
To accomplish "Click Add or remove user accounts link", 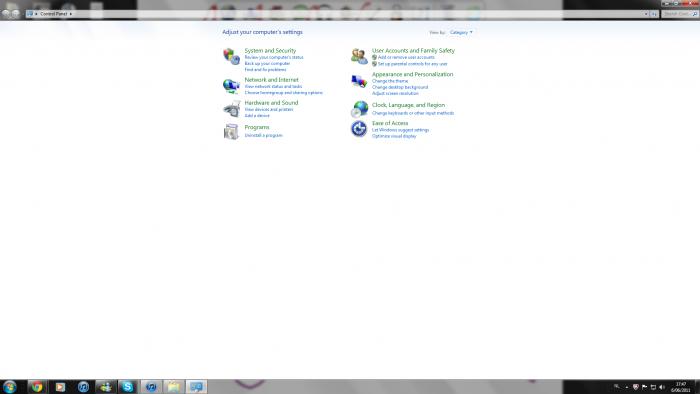I will 406,57.
